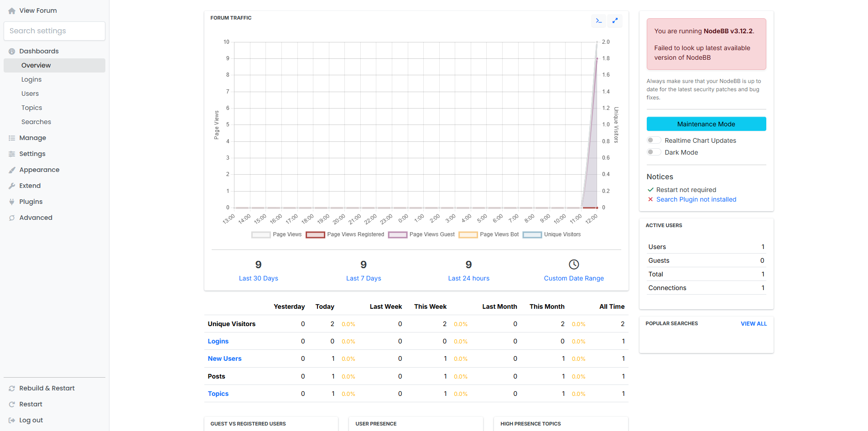868x431 pixels.
Task: Select Overview in the Dashboards menu
Action: coord(54,65)
